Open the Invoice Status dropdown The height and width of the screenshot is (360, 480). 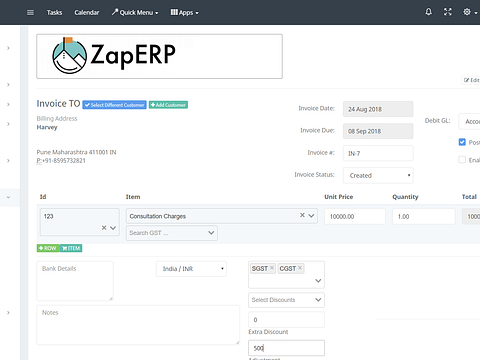(378, 175)
